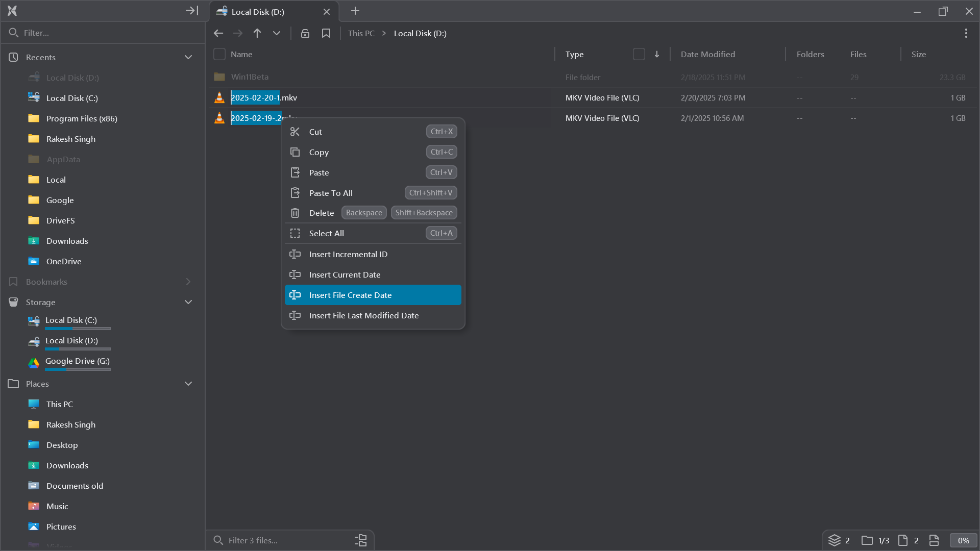
Task: Select the Local Disk (D:) tab
Action: pos(258,11)
